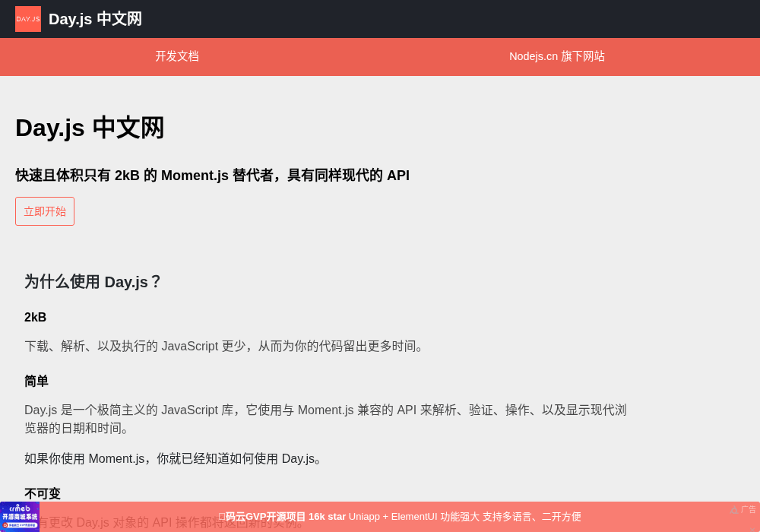The image size is (760, 532).
Task: Click paragraph starting Day.js 是一个极简主义
Action: tap(326, 419)
